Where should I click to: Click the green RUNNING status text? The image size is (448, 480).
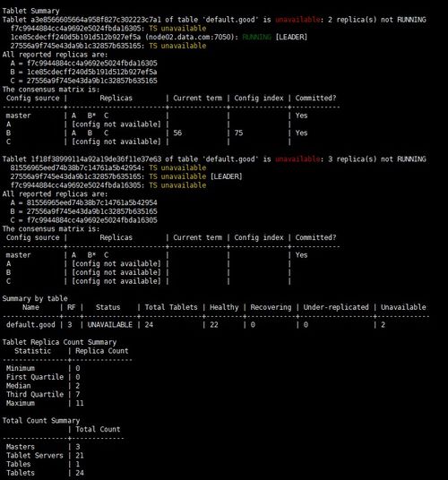click(256, 37)
